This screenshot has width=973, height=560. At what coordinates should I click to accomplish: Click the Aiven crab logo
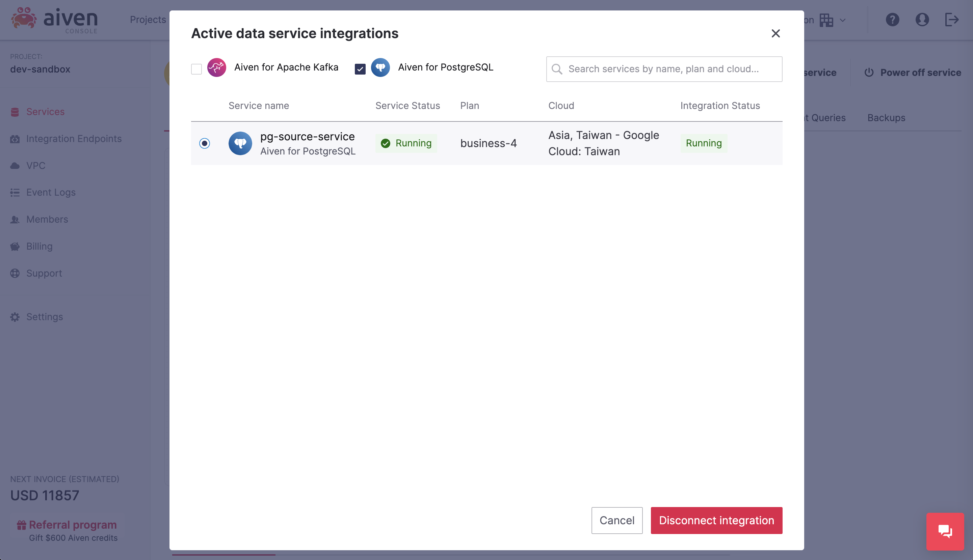pos(24,18)
